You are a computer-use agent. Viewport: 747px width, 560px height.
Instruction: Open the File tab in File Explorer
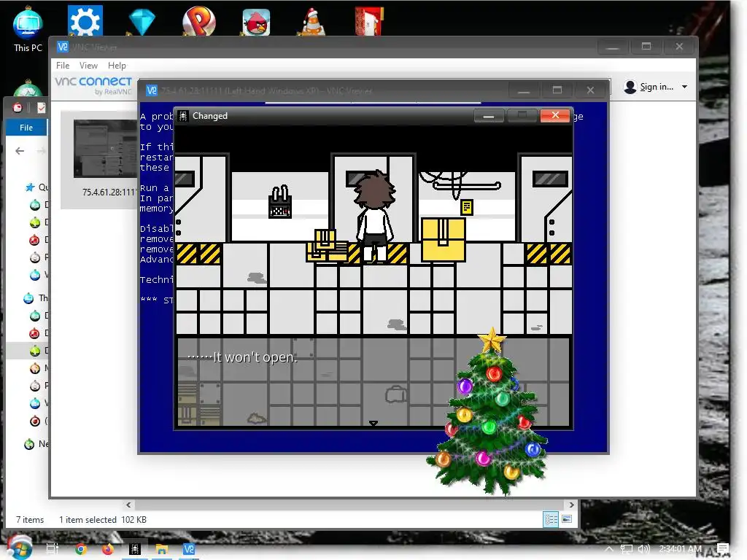[26, 128]
